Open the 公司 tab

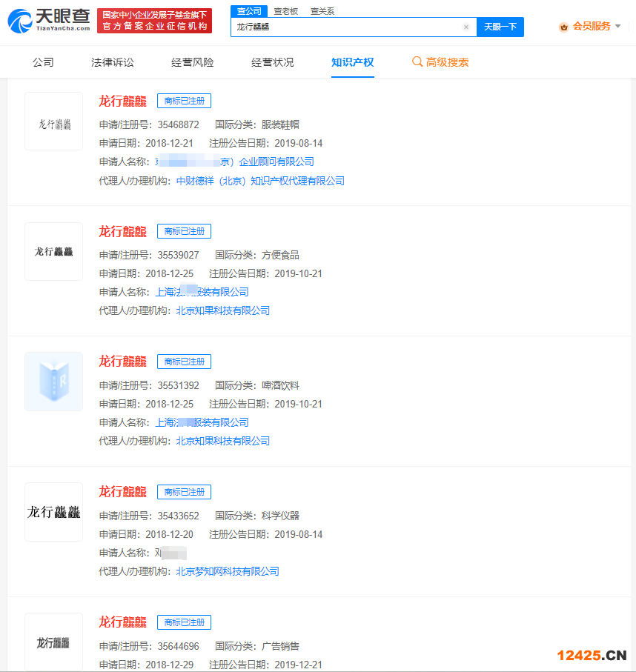[43, 62]
